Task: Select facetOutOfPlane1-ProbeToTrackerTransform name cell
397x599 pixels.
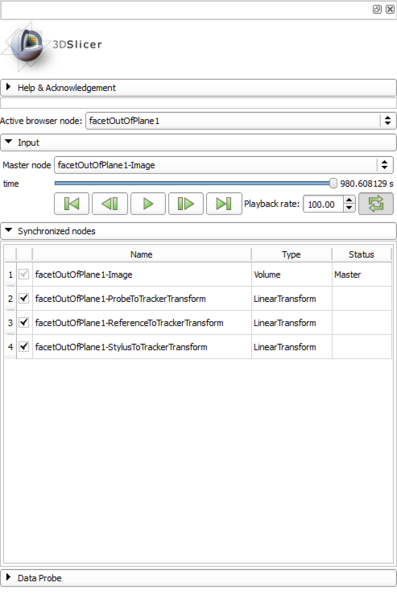Action: tap(142, 299)
